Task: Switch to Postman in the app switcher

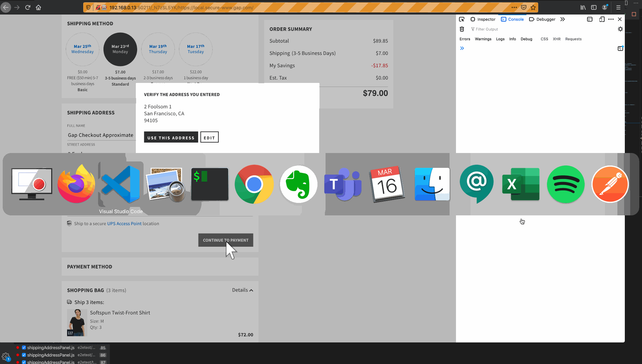Action: (x=610, y=184)
